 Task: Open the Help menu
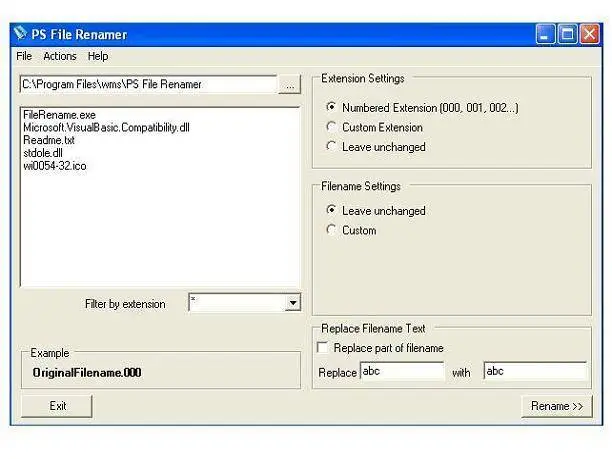tap(98, 56)
